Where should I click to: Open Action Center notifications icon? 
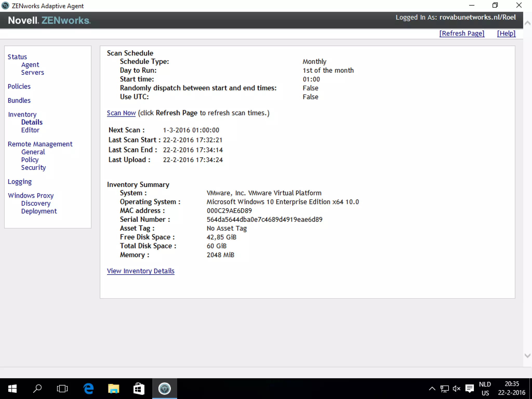tap(469, 389)
